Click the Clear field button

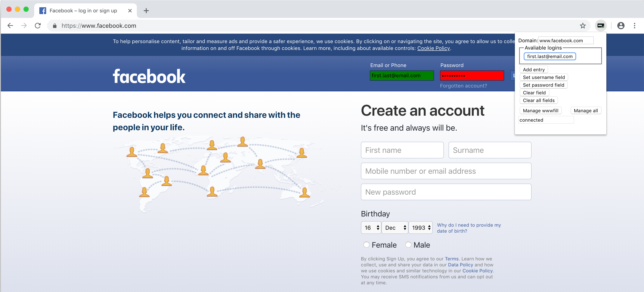pos(534,93)
